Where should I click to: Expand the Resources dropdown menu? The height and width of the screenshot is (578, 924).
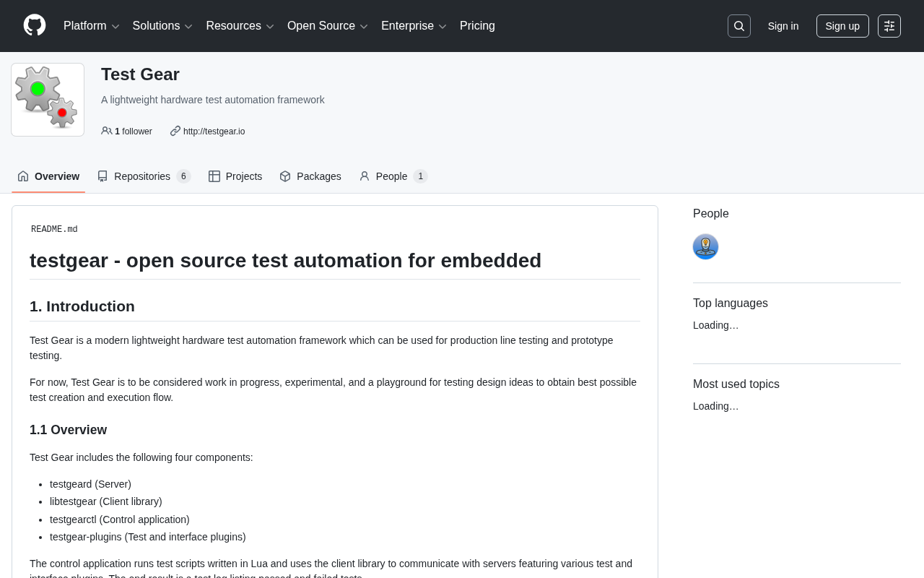click(240, 26)
